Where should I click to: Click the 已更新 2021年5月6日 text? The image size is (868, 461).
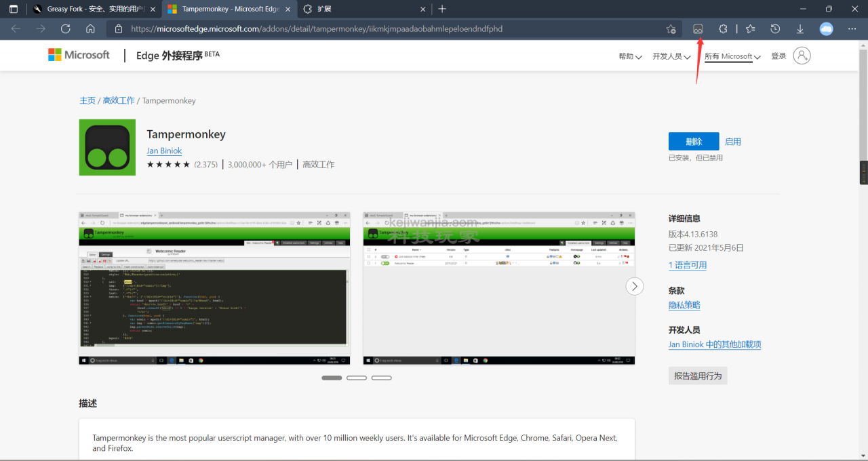706,247
